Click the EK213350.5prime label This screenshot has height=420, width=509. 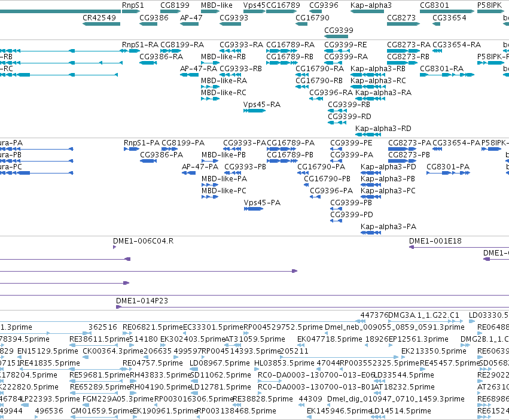click(x=434, y=351)
